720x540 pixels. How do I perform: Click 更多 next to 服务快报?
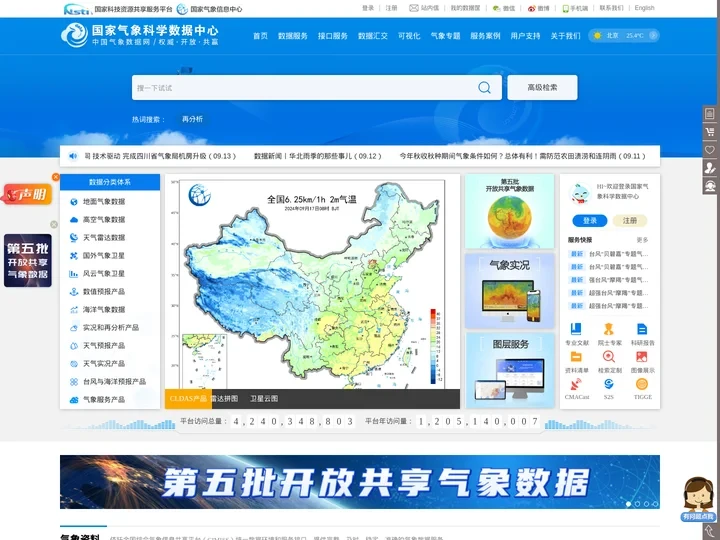pos(642,240)
